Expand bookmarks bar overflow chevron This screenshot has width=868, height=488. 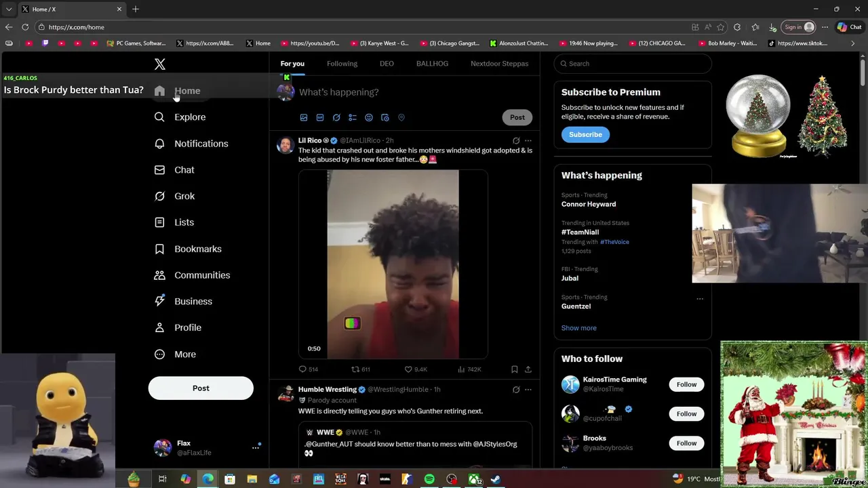point(853,43)
